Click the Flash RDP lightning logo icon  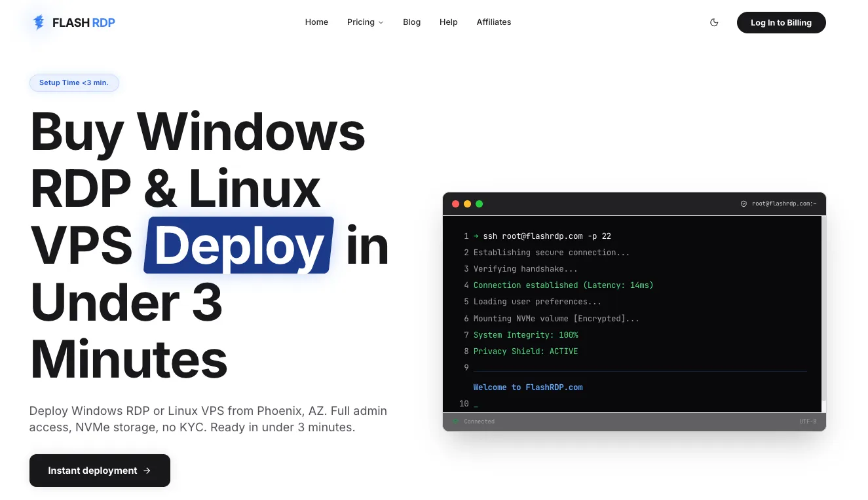39,22
